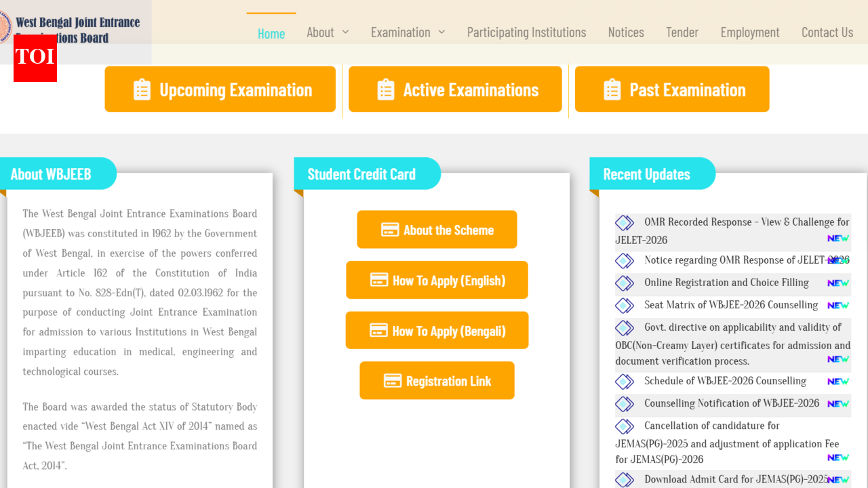Click diamond bullet beside Counselling Notification
Image resolution: width=868 pixels, height=488 pixels.
tap(625, 403)
